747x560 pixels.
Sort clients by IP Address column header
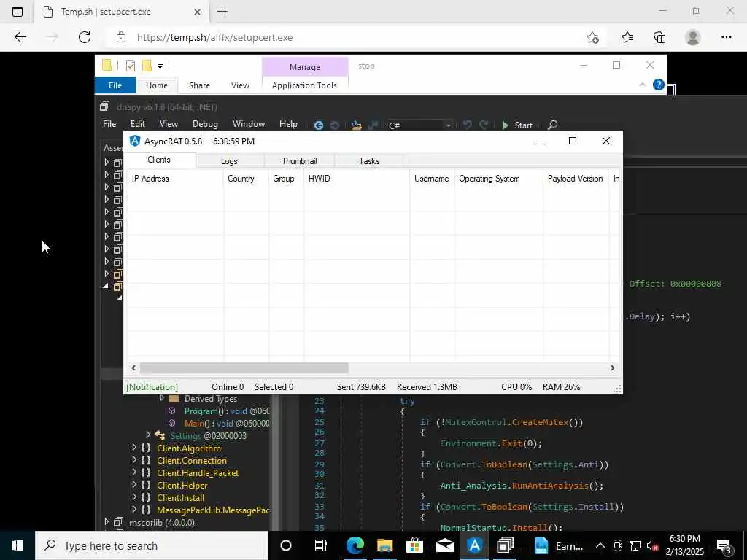coord(175,179)
